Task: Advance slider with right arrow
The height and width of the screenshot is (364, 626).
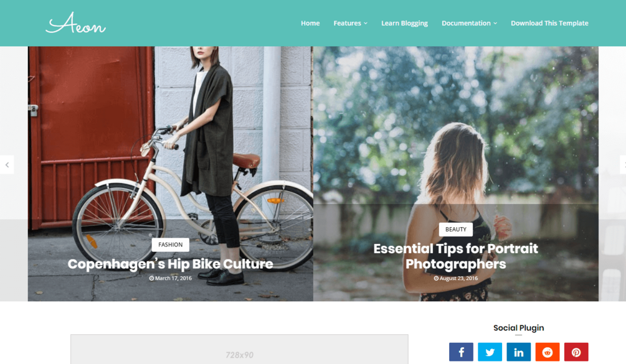Action: pos(623,165)
